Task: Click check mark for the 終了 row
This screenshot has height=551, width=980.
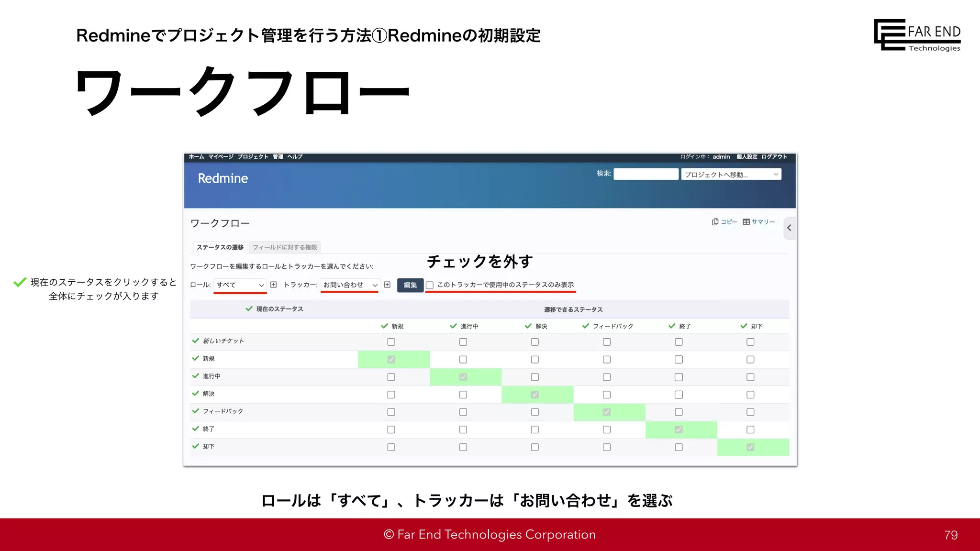Action: 195,429
